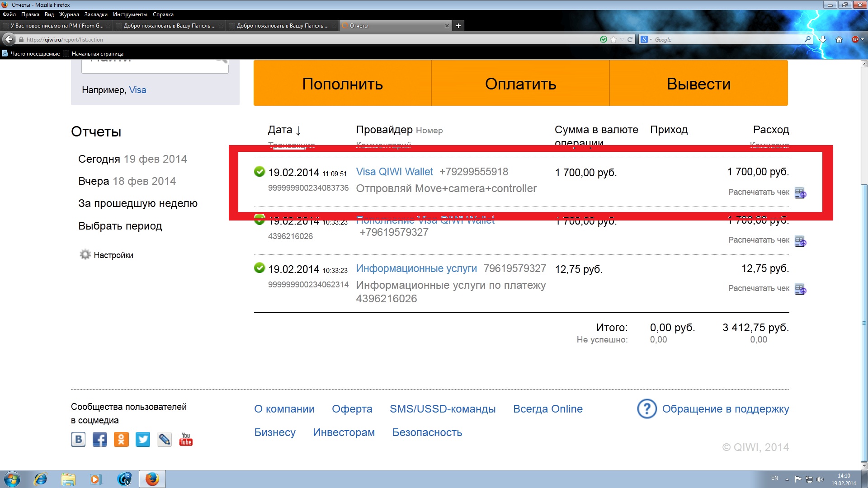Show hidden tray icons arrow
868x488 pixels.
point(787,479)
